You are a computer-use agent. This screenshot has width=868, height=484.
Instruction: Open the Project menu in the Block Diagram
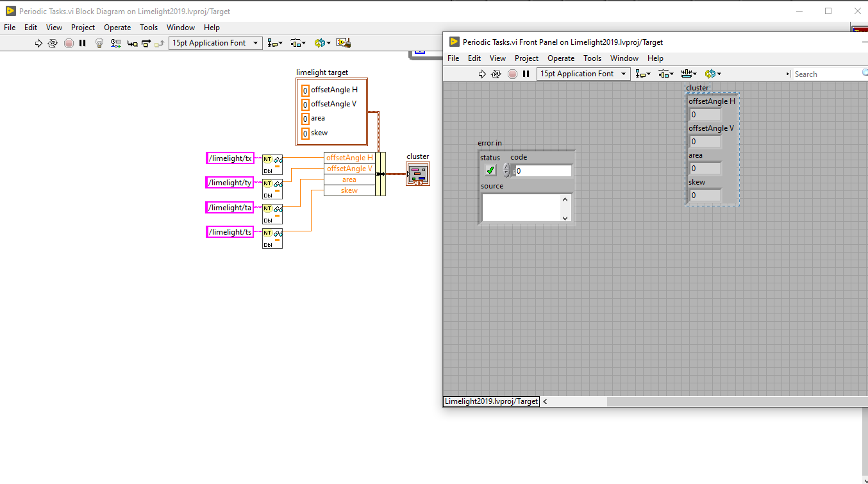[x=83, y=28]
